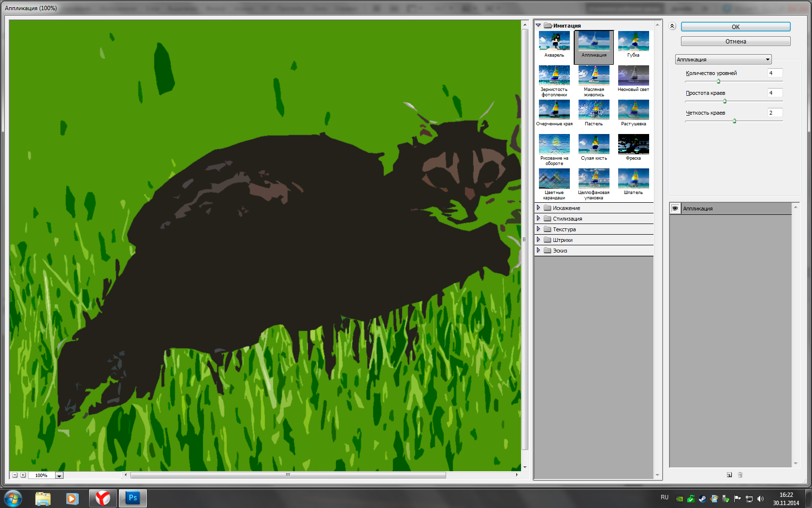Click the Action Center flag icon
The image size is (812, 508).
coord(737,499)
